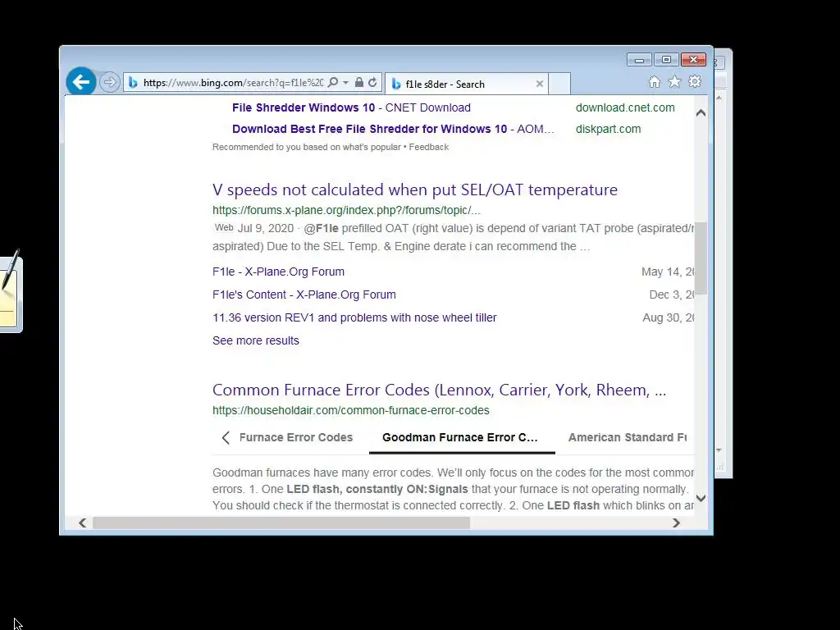Click the security lock icon
Image resolution: width=840 pixels, height=630 pixels.
(x=359, y=83)
